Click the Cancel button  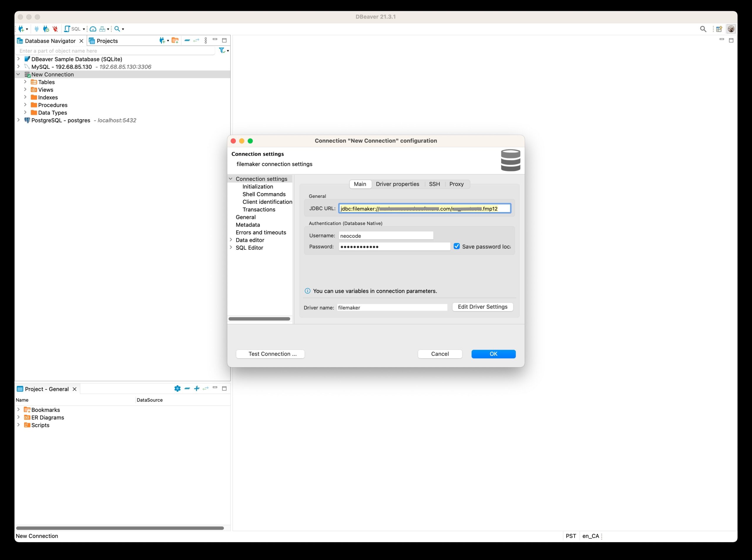440,354
